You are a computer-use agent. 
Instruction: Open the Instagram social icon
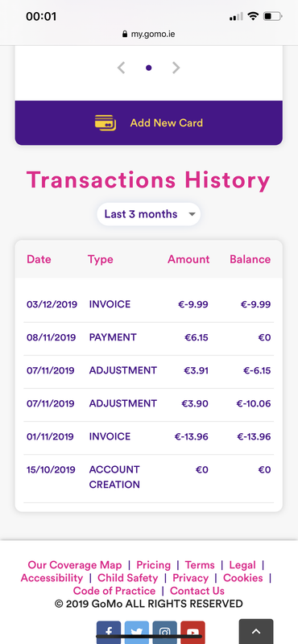coord(165,632)
